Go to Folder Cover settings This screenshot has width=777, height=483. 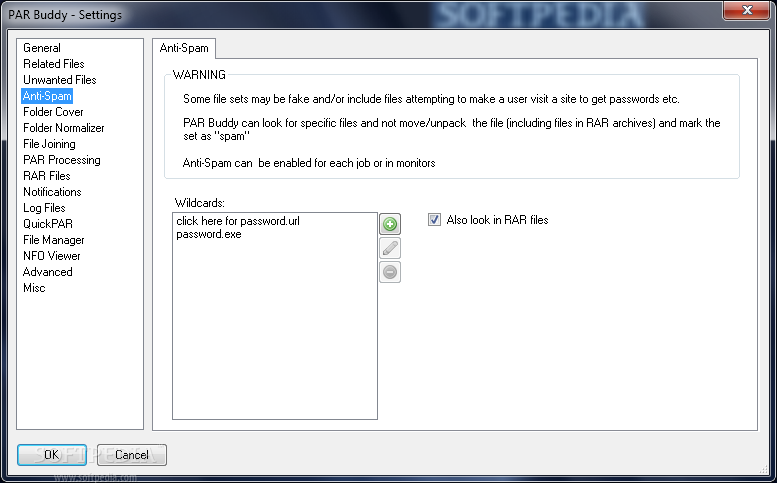[53, 112]
